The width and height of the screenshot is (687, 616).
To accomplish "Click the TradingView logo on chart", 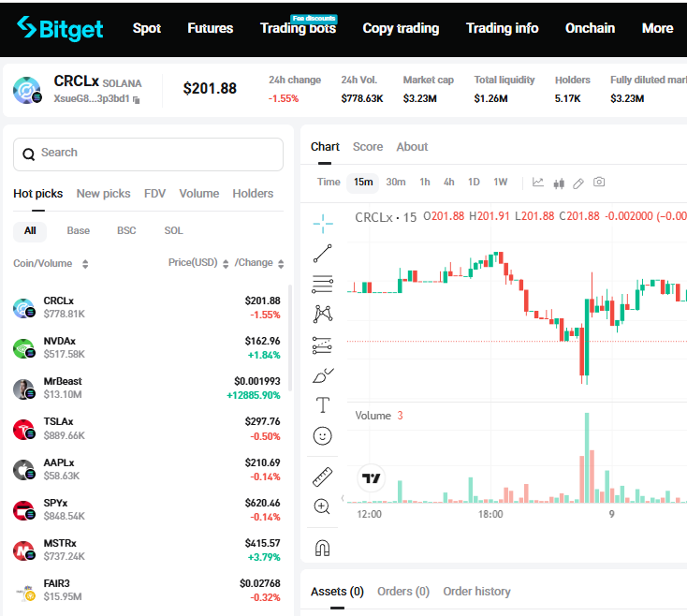I will click(371, 478).
